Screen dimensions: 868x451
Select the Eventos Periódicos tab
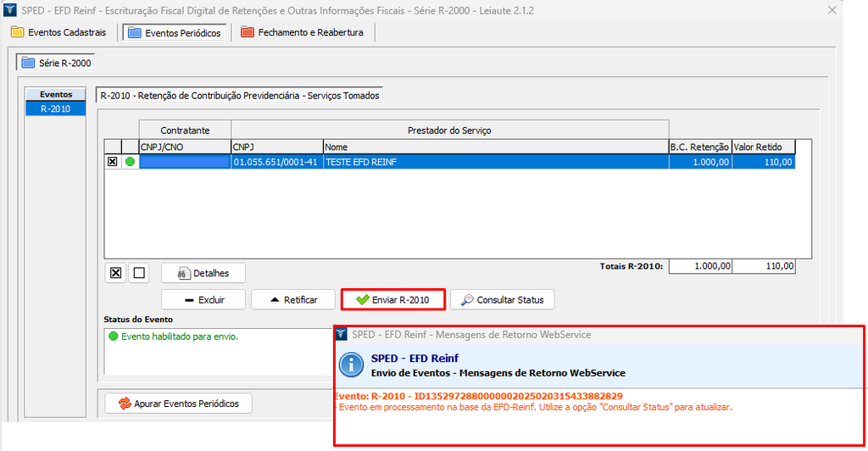pyautogui.click(x=174, y=33)
